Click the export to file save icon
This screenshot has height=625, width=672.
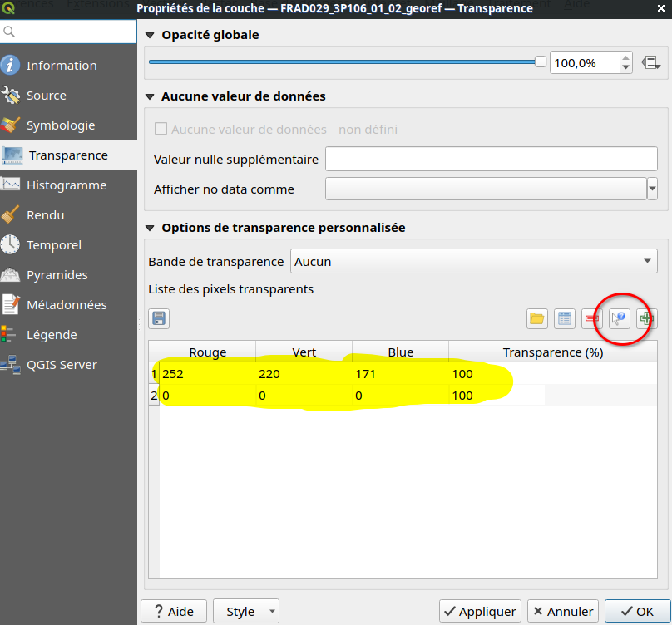click(158, 318)
